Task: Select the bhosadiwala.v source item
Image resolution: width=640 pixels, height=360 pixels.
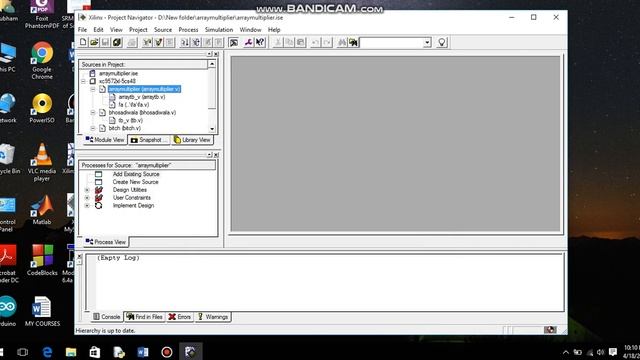Action: pyautogui.click(x=142, y=112)
